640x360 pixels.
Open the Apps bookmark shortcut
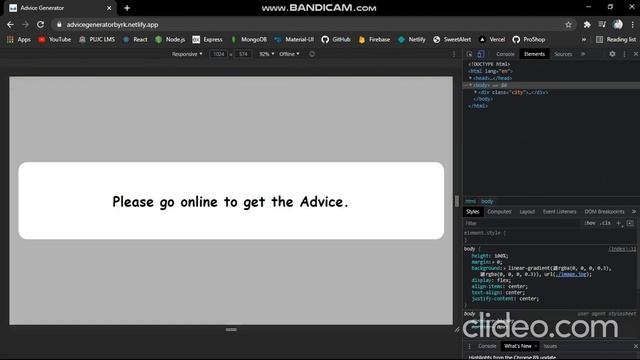click(19, 40)
